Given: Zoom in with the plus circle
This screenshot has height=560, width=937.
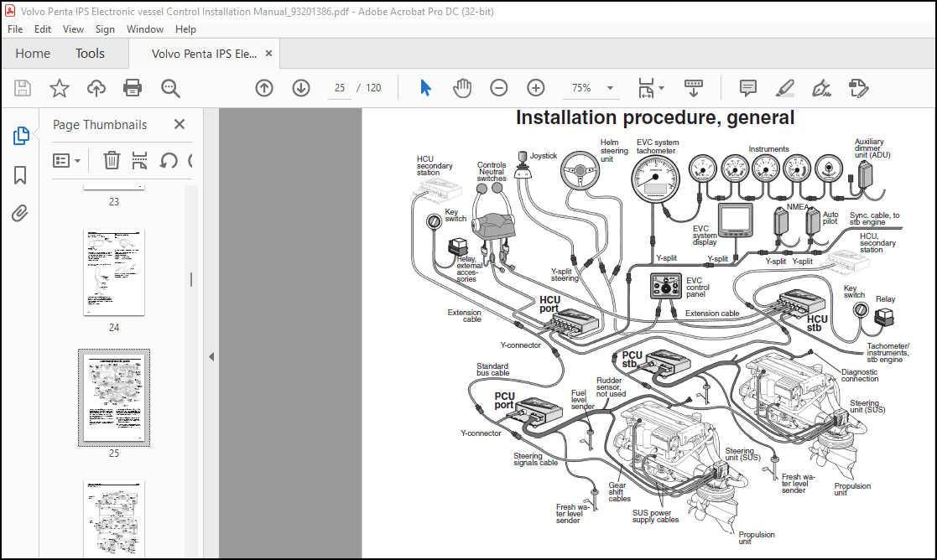Looking at the screenshot, I should [x=536, y=88].
